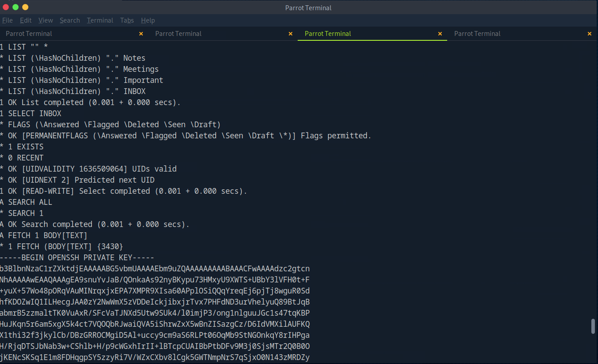
Task: Open the Help menu
Action: [148, 20]
